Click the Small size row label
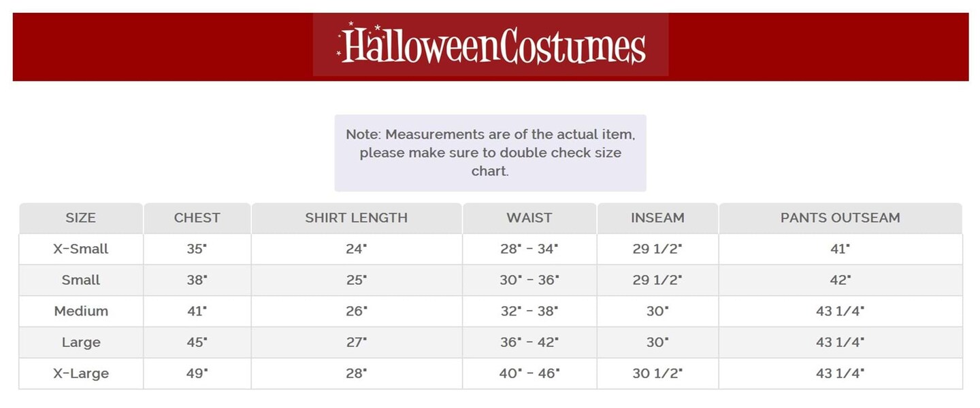Viewport: 980px width, 408px height. [80, 280]
